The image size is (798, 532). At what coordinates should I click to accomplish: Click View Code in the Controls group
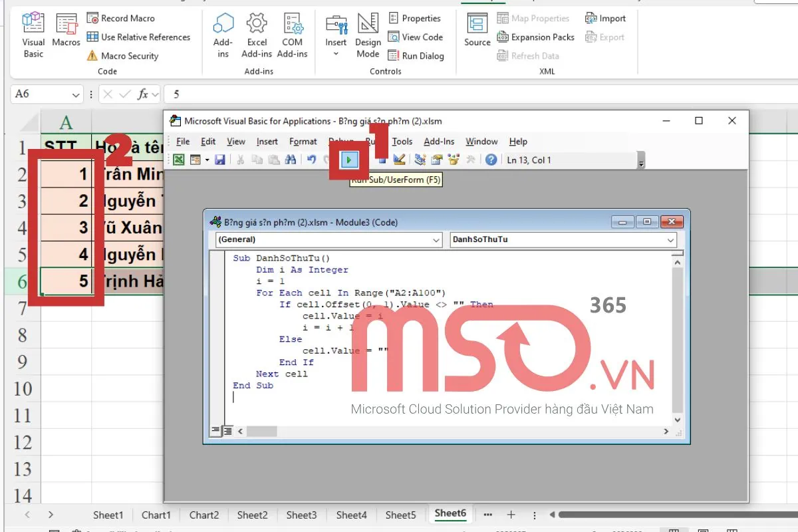(416, 37)
